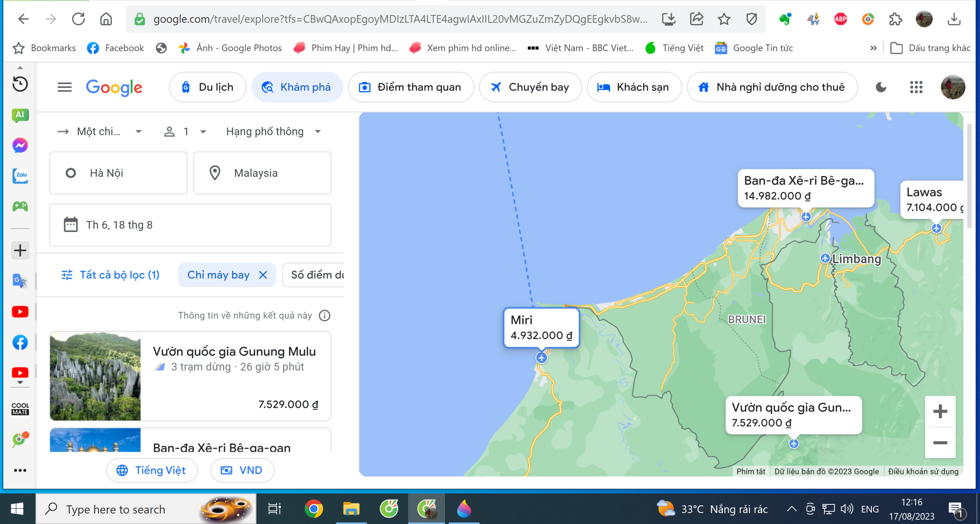Toggle dark mode moon icon
This screenshot has height=524, width=980.
point(881,87)
